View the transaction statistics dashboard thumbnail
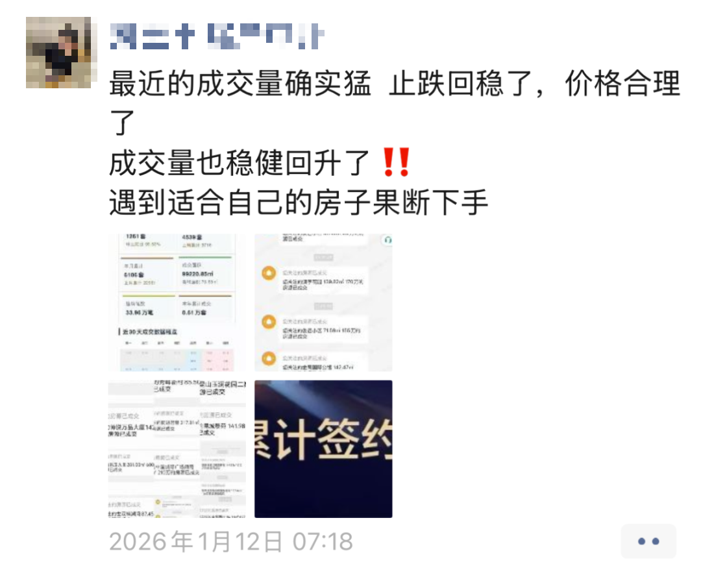 coord(177,302)
